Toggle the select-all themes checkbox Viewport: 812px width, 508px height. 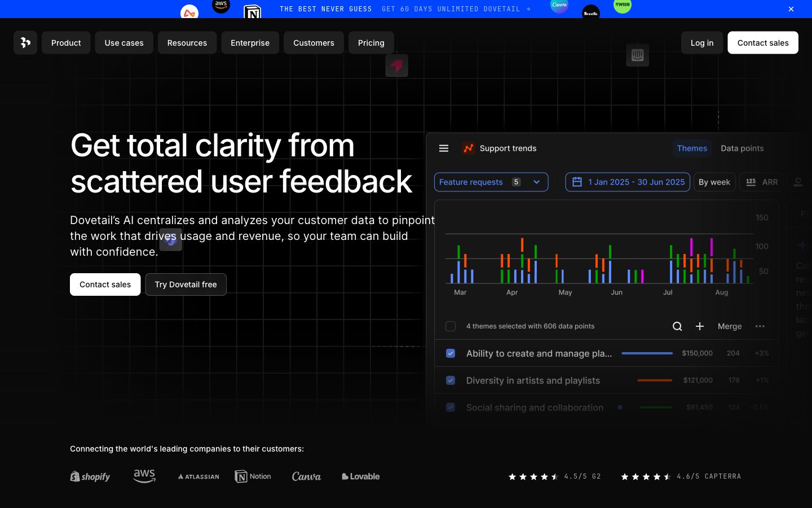[451, 326]
